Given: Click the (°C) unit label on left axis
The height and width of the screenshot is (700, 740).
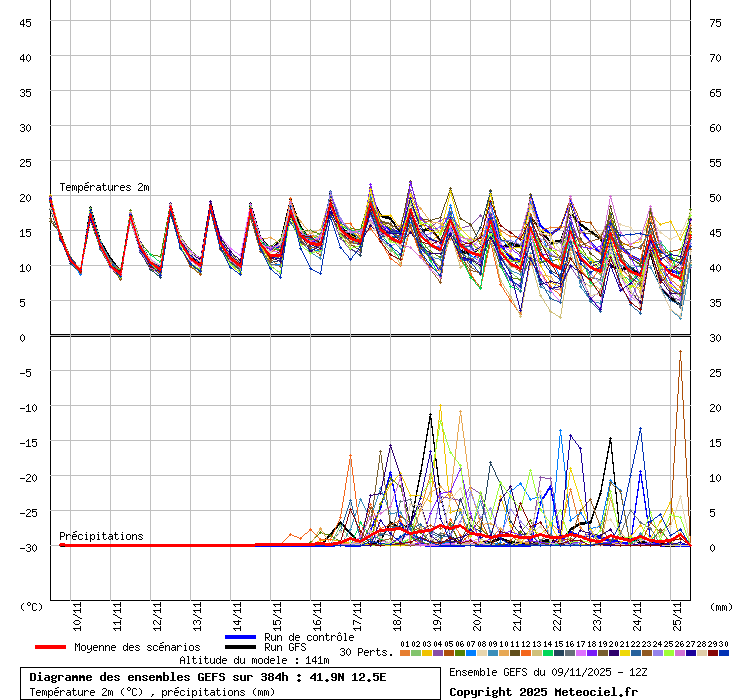Looking at the screenshot, I should click(x=32, y=606).
